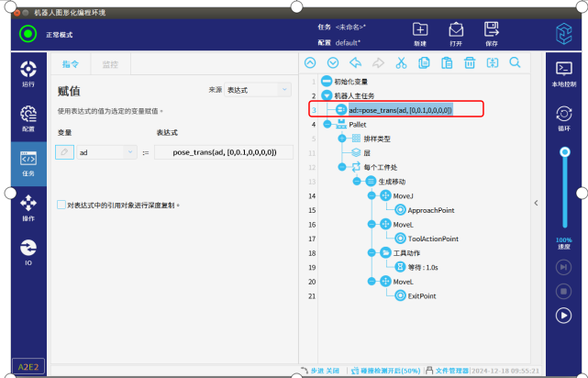
Task: Click the paste clipboard icon in tree toolbar
Action: [x=447, y=62]
